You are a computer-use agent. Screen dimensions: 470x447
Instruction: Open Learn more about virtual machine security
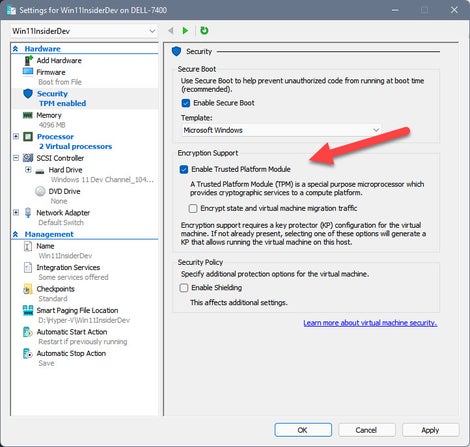370,323
